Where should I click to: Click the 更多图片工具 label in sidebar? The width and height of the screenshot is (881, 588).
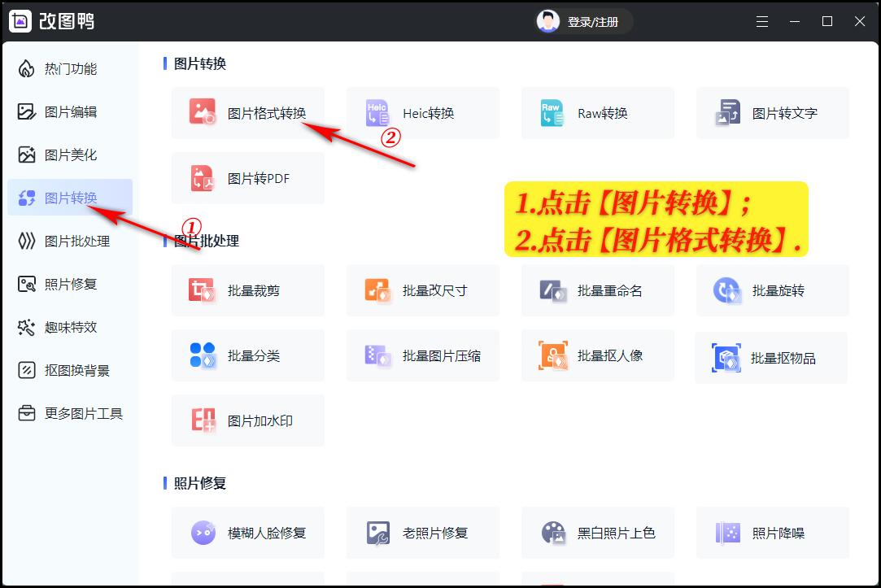coord(84,414)
